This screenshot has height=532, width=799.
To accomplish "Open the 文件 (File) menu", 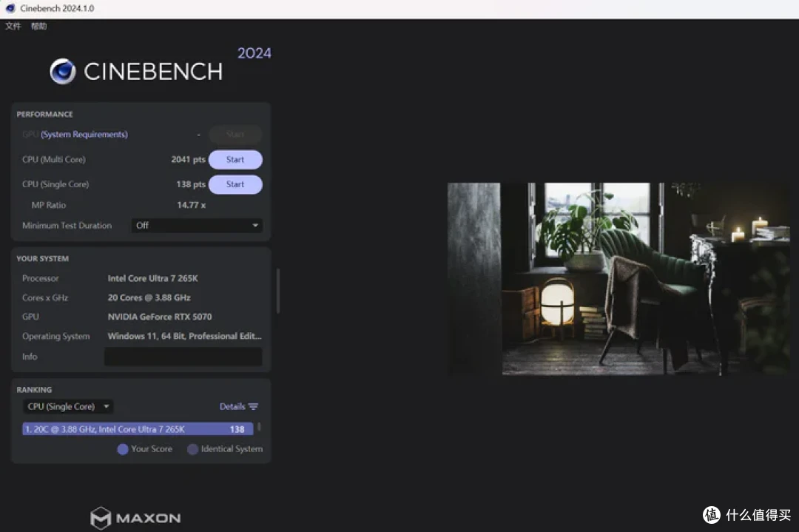I will (x=13, y=26).
